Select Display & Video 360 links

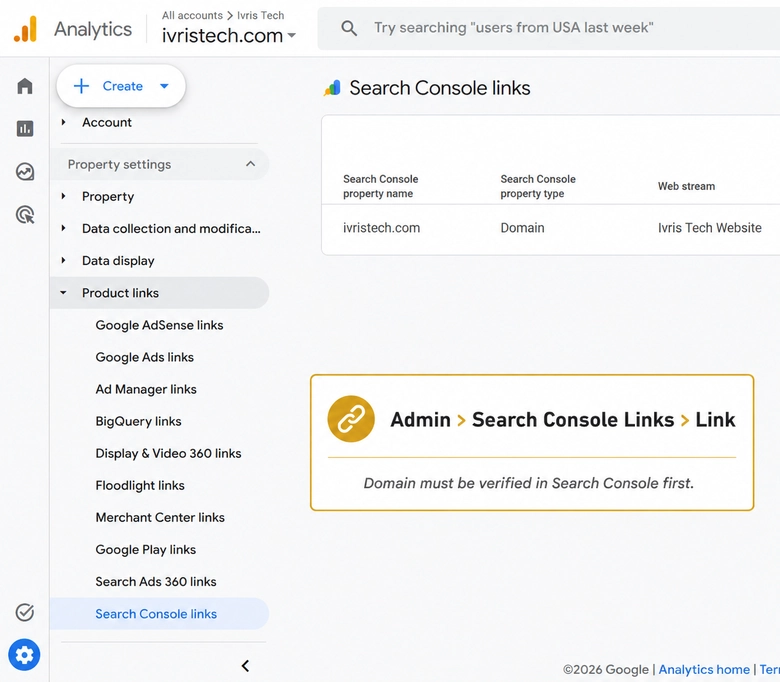(168, 453)
